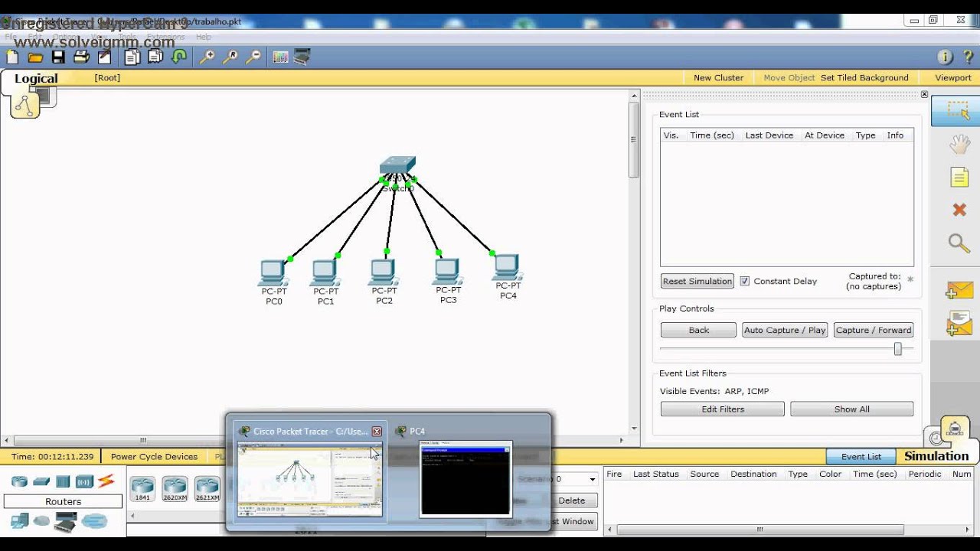Print the topology using the printer icon

pyautogui.click(x=81, y=57)
